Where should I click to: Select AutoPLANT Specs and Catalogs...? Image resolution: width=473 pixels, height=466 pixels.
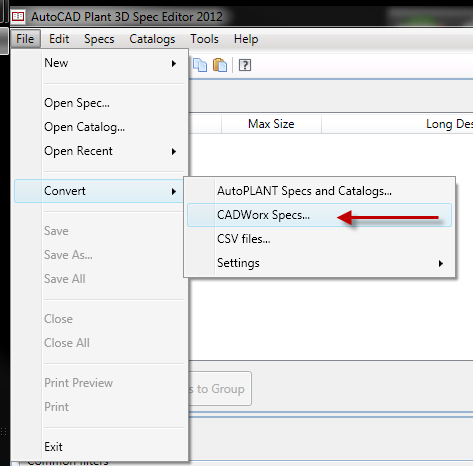320,191
